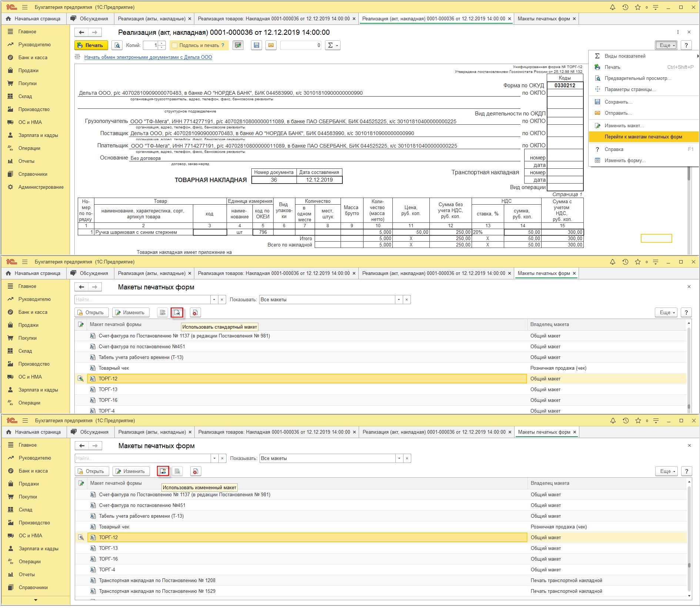The height and width of the screenshot is (608, 700).
Task: Open Покупки section in top window sidebar
Action: click(x=36, y=83)
